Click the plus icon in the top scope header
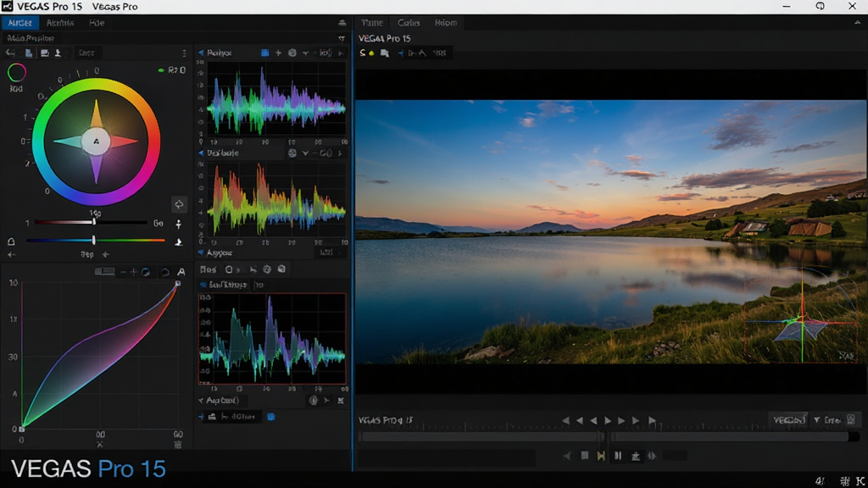The image size is (868, 488). (278, 53)
